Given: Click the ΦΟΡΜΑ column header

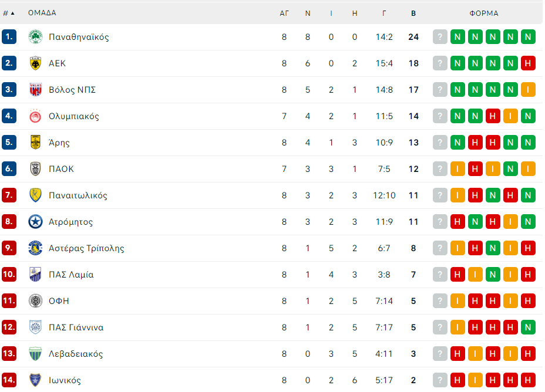Looking at the screenshot, I should coord(484,13).
